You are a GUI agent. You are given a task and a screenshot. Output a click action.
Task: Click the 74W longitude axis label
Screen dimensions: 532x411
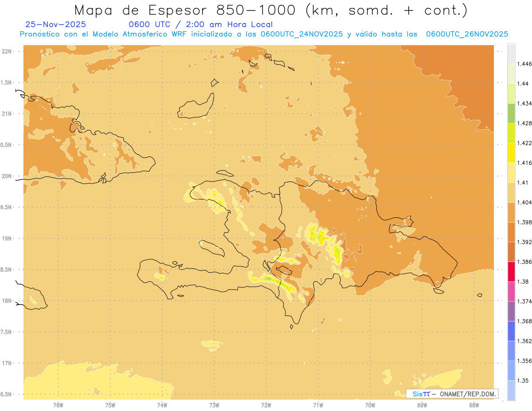162,405
